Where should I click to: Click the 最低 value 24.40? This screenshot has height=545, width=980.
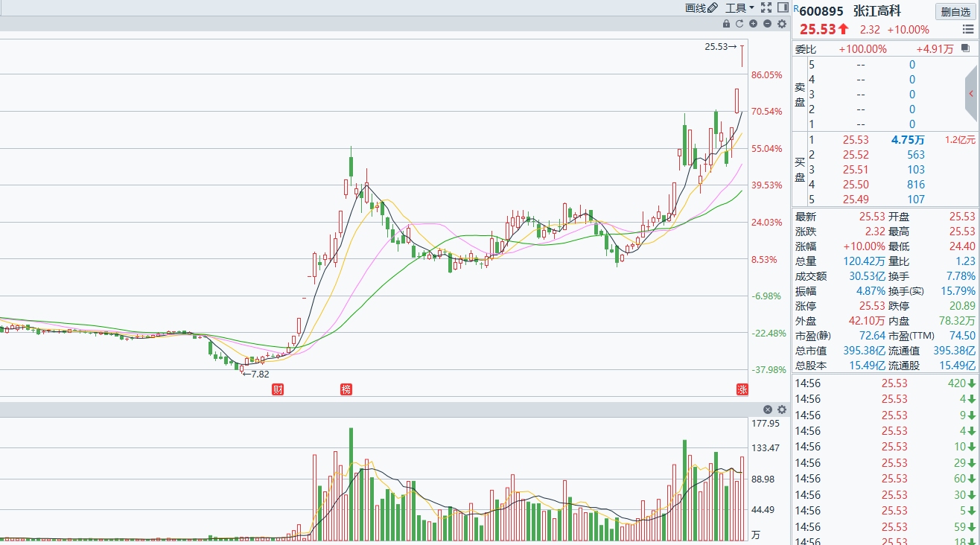click(961, 246)
